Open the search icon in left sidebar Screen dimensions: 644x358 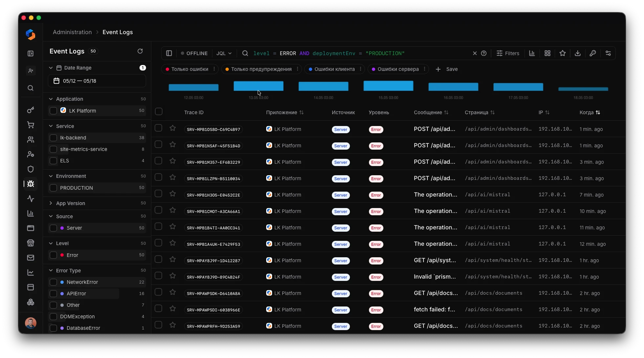tap(31, 88)
